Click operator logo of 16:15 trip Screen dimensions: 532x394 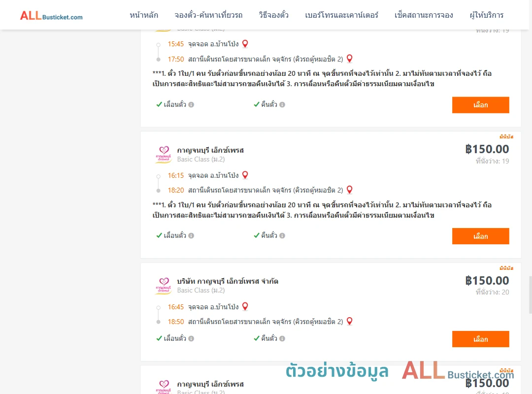[x=164, y=155]
